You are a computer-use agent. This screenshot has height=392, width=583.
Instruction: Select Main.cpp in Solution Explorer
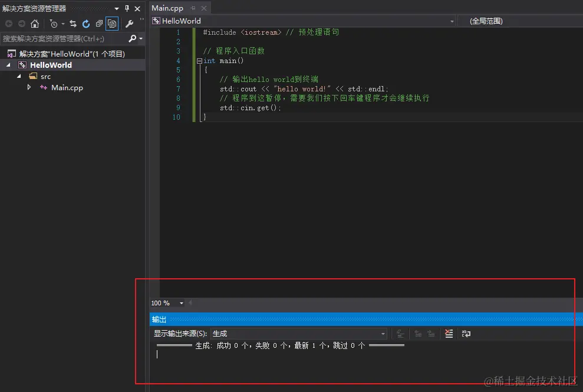point(67,88)
